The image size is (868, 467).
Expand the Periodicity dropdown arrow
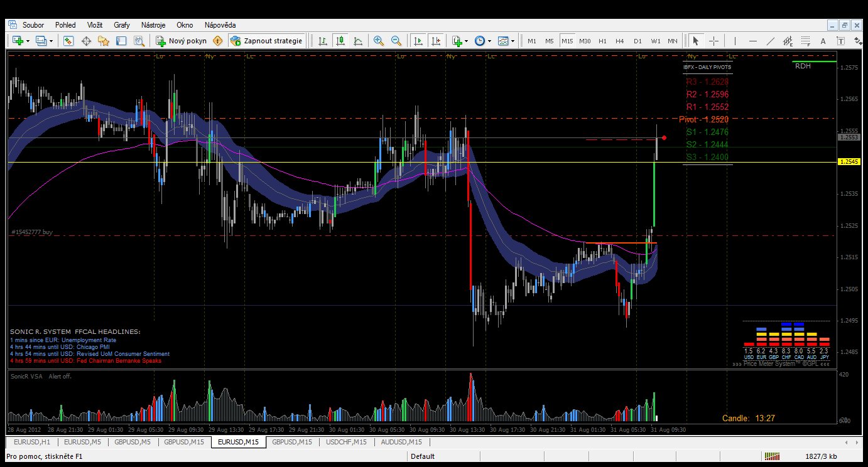pos(490,41)
